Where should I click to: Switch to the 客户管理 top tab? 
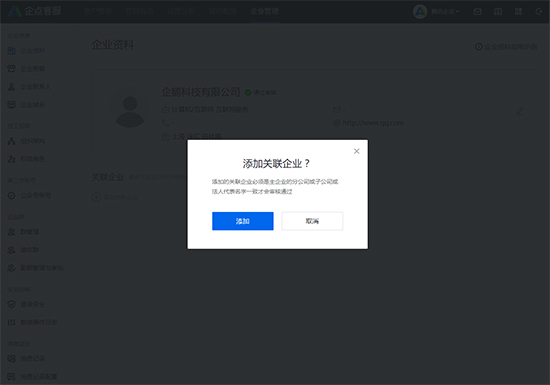(x=98, y=11)
